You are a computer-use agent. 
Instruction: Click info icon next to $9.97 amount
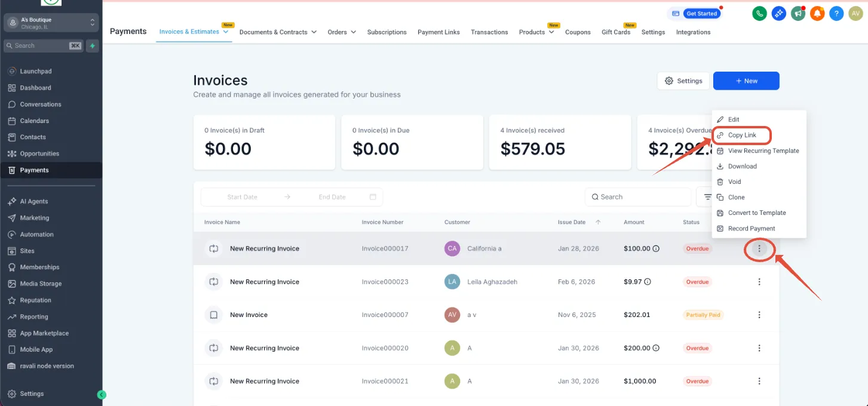(x=648, y=282)
